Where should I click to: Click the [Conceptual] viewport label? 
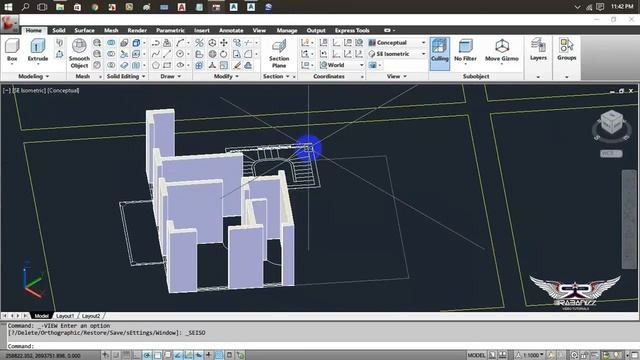click(x=63, y=91)
